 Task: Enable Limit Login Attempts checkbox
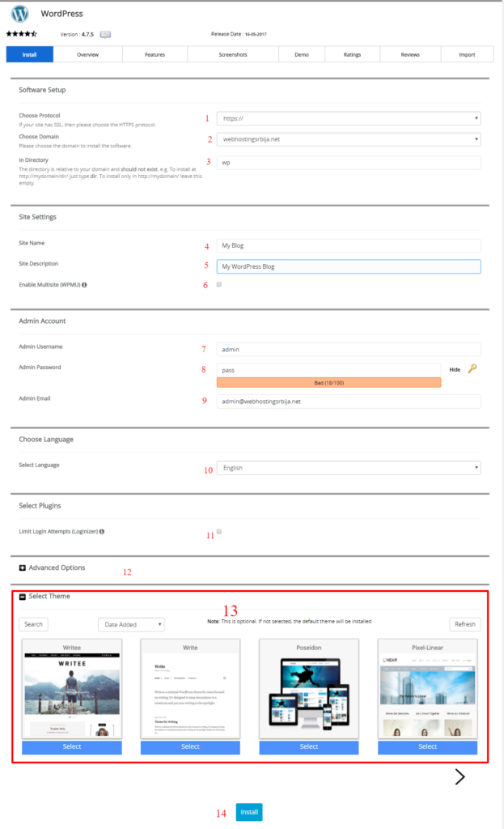click(x=218, y=531)
